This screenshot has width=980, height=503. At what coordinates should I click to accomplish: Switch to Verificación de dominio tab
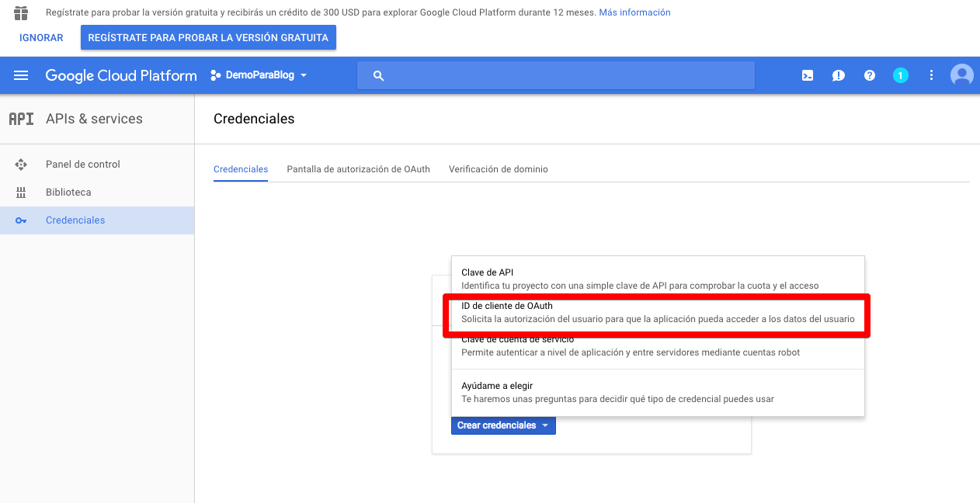pyautogui.click(x=498, y=169)
